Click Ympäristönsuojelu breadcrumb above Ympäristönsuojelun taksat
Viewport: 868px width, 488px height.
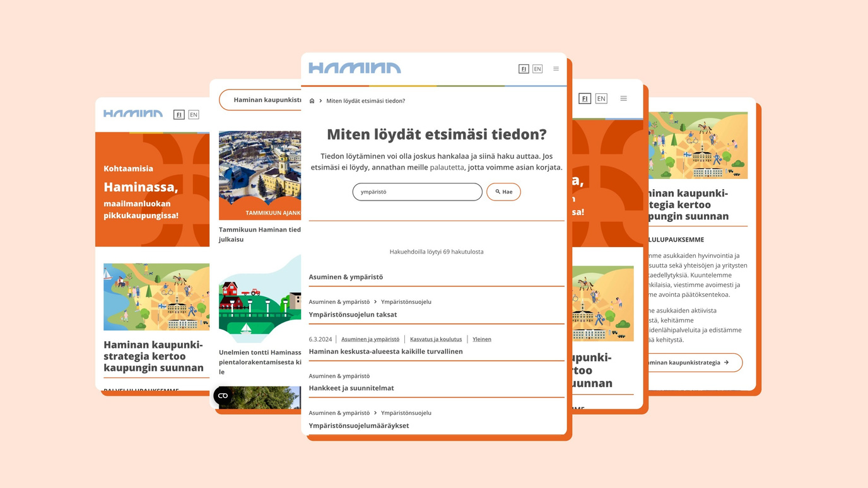point(406,302)
